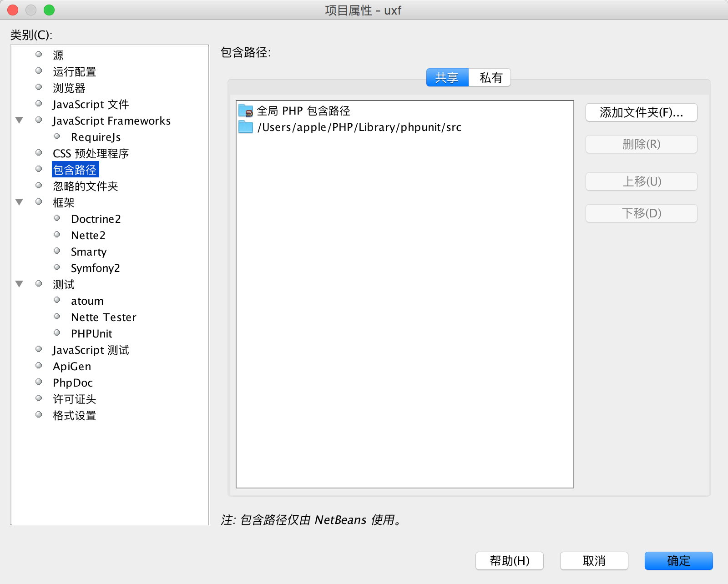Viewport: 728px width, 584px height.
Task: Open ApiGen category
Action: (72, 366)
